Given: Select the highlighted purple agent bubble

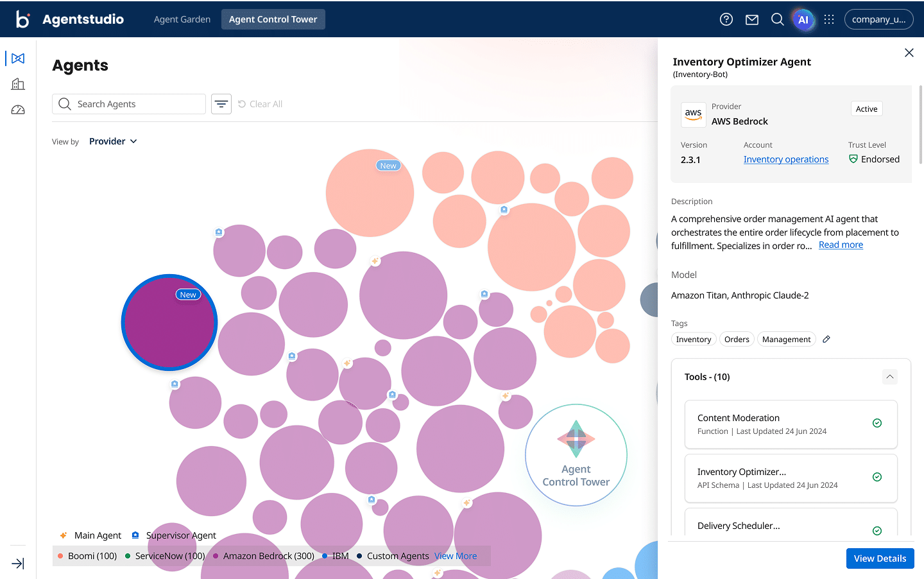Looking at the screenshot, I should (169, 323).
